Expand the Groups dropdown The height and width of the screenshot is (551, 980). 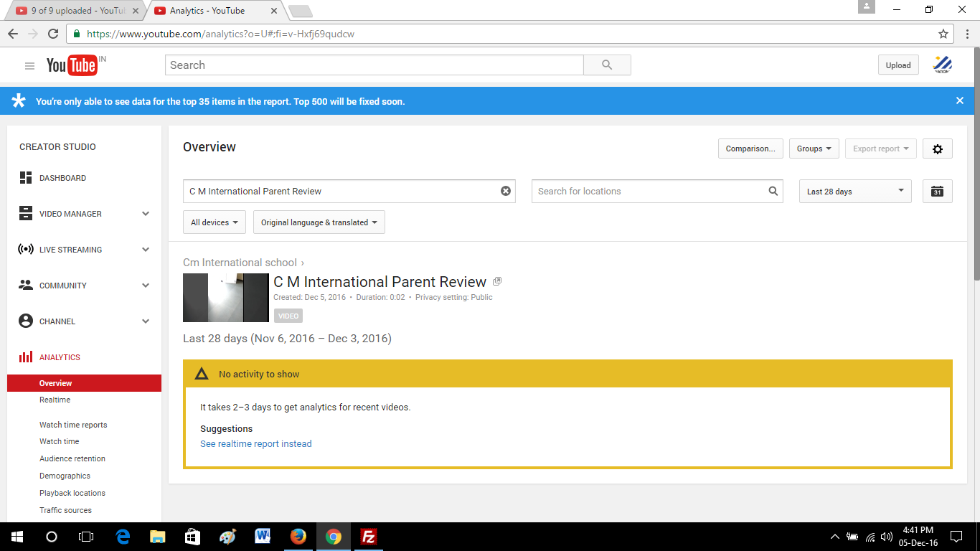tap(814, 149)
